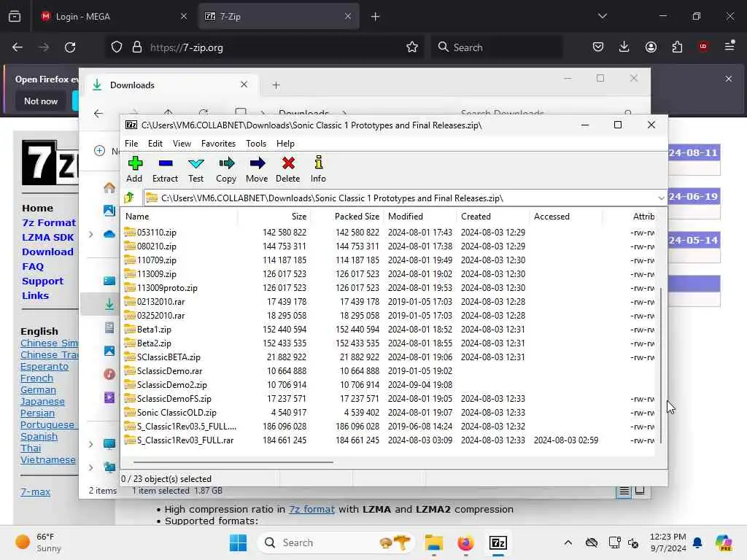Reload the 7-zip.org page
Image resolution: width=747 pixels, height=560 pixels.
pyautogui.click(x=70, y=47)
